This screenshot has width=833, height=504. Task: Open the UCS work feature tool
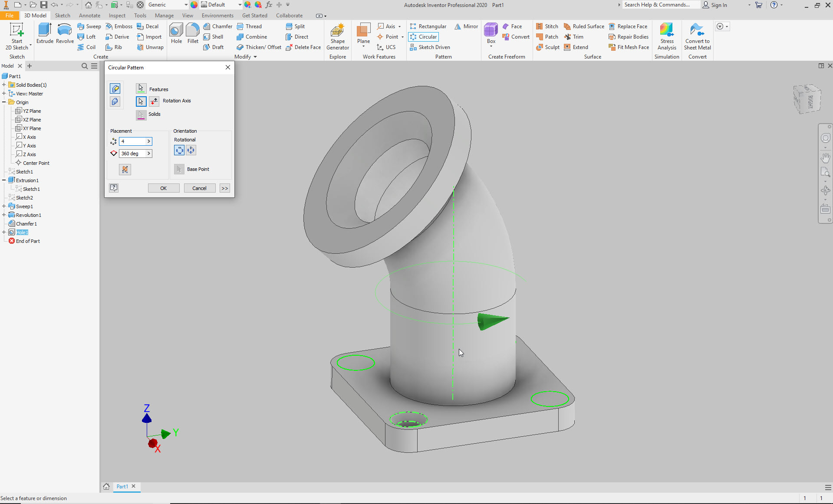[386, 47]
